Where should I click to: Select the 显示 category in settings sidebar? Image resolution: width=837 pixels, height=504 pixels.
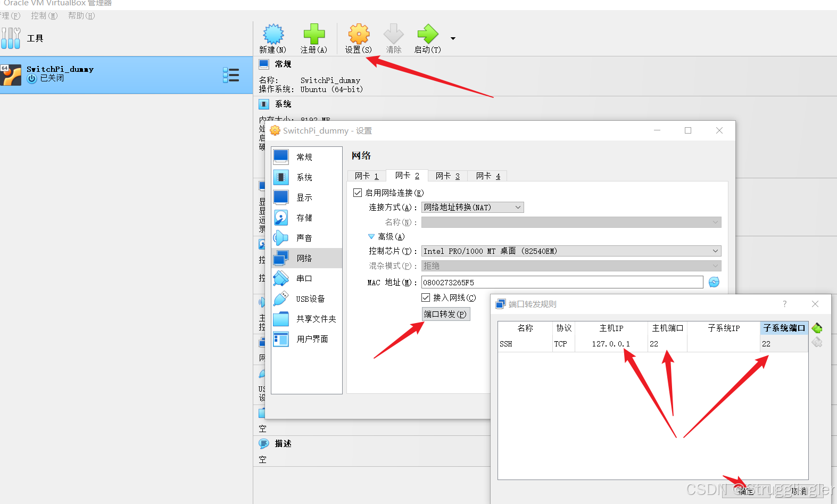306,197
